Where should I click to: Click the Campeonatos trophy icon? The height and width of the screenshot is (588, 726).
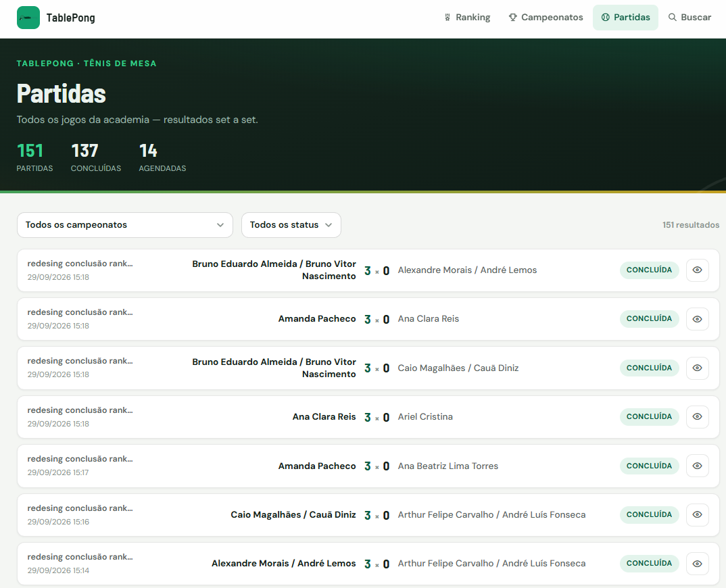[512, 18]
